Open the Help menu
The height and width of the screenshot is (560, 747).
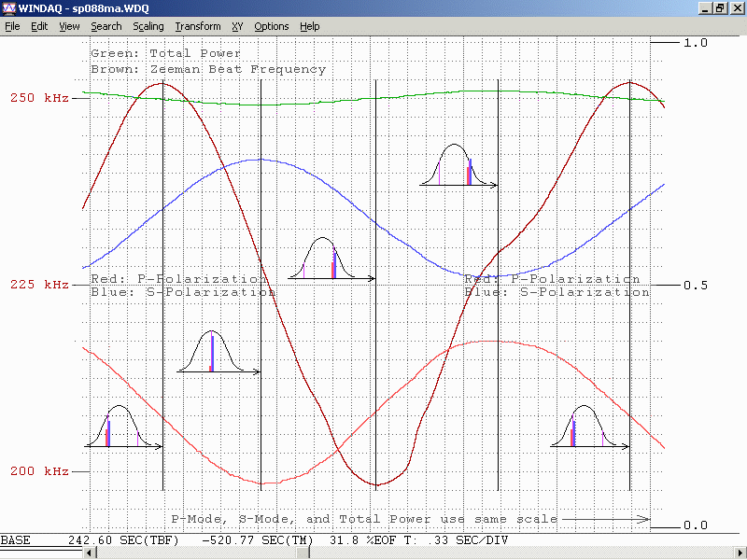[310, 26]
